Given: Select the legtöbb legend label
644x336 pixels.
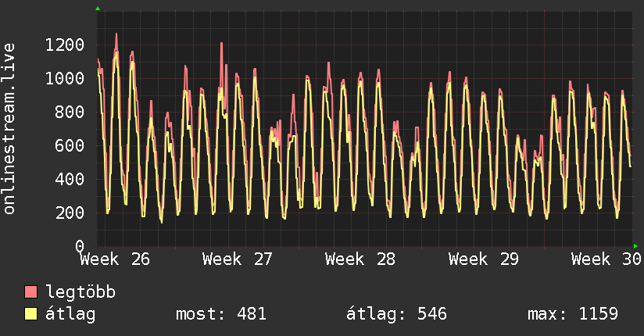Looking at the screenshot, I should coord(80,292).
